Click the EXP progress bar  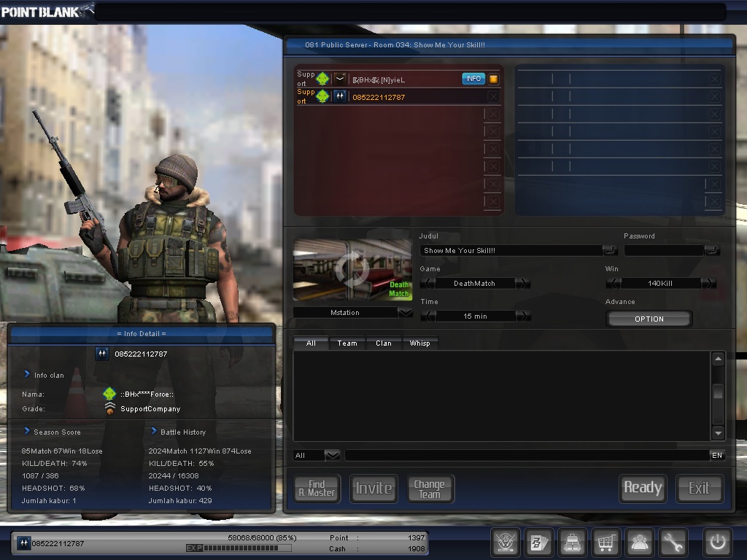coord(241,546)
